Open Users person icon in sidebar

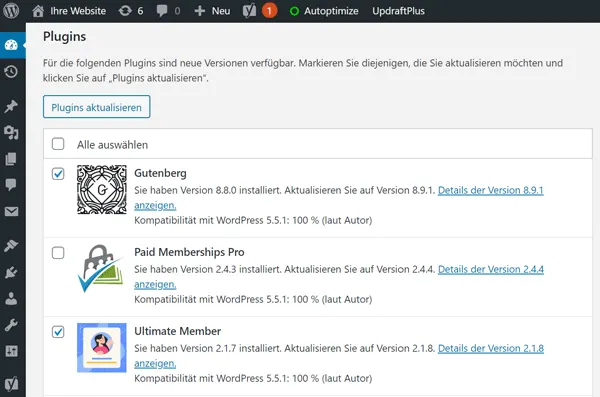click(11, 299)
